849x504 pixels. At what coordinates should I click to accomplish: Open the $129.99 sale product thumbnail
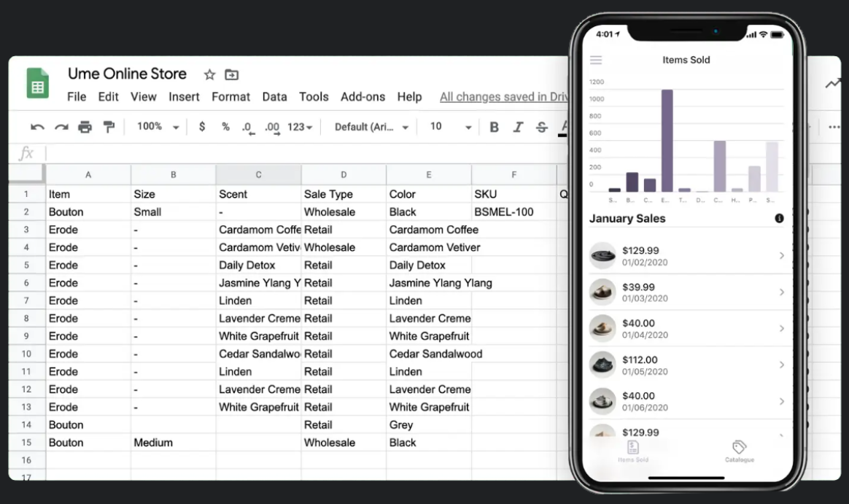pos(602,255)
